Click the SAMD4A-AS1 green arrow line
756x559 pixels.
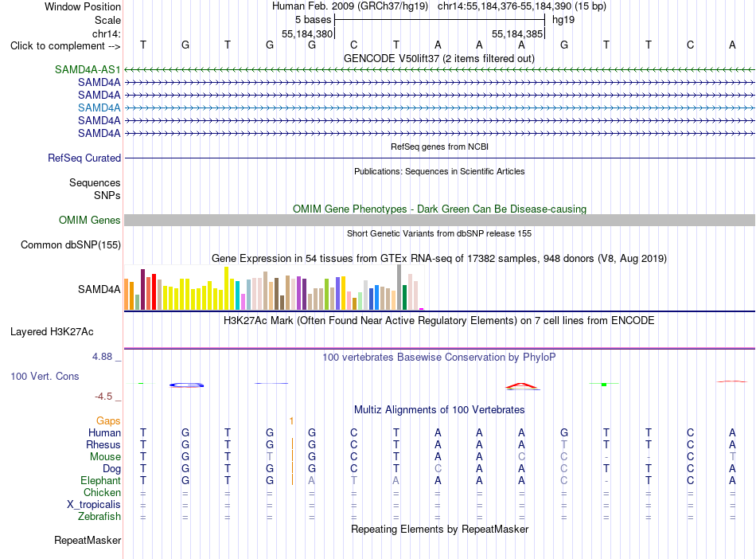(439, 70)
